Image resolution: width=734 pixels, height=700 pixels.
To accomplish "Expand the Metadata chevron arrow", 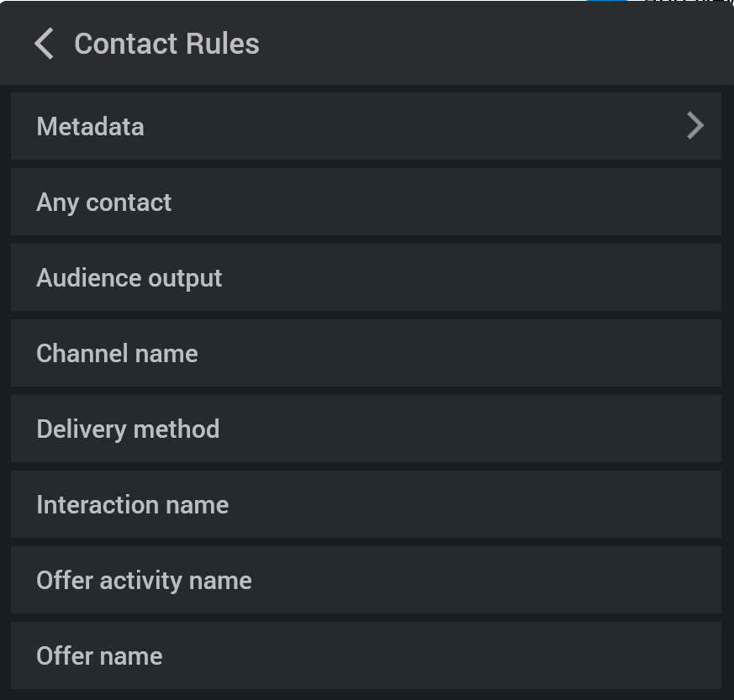I will 694,126.
